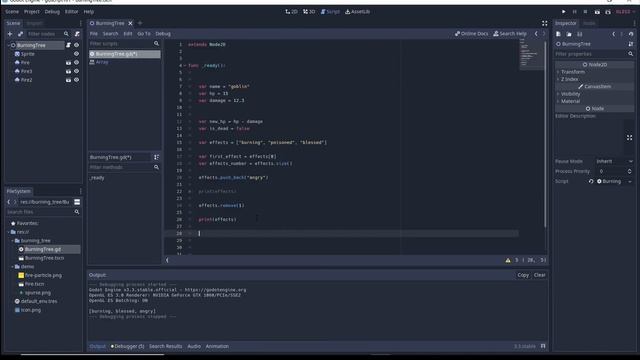This screenshot has width=640, height=360.
Task: Open the Scene menu
Action: [x=12, y=12]
